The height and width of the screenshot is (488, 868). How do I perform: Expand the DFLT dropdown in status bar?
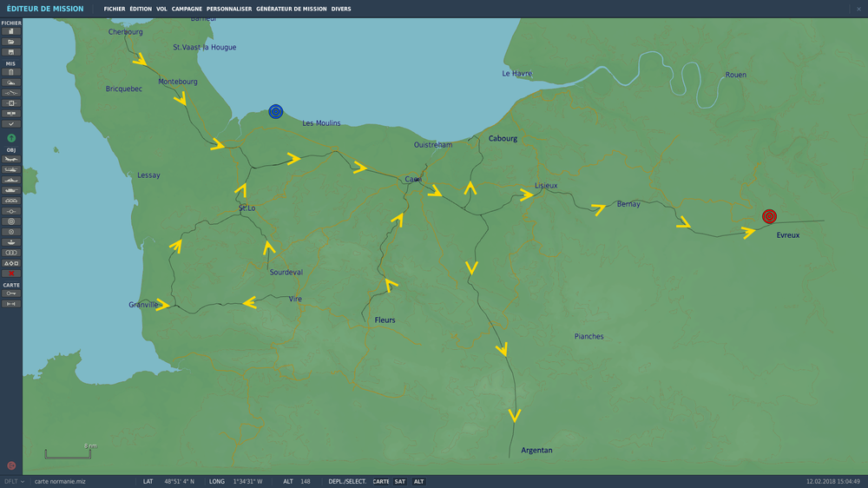click(x=15, y=481)
